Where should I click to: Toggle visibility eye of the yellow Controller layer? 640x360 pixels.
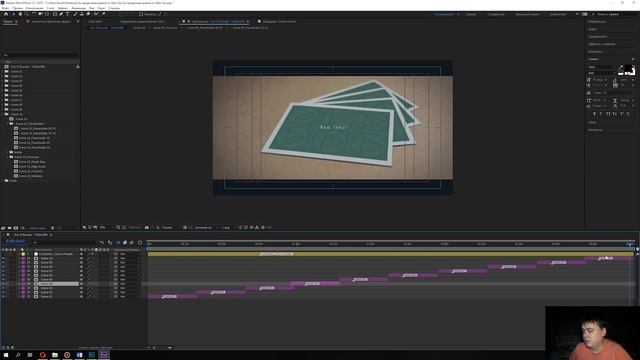click(3, 254)
